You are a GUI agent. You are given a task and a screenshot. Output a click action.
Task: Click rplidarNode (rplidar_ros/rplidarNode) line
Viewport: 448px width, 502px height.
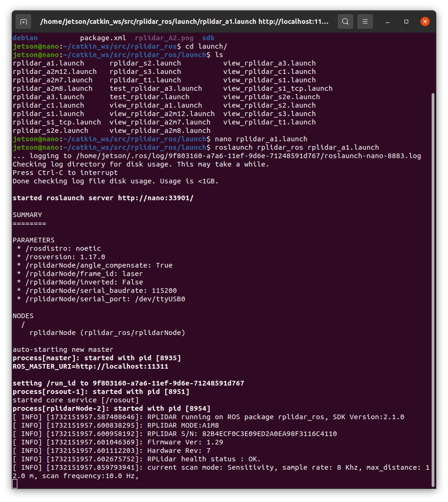pyautogui.click(x=107, y=333)
